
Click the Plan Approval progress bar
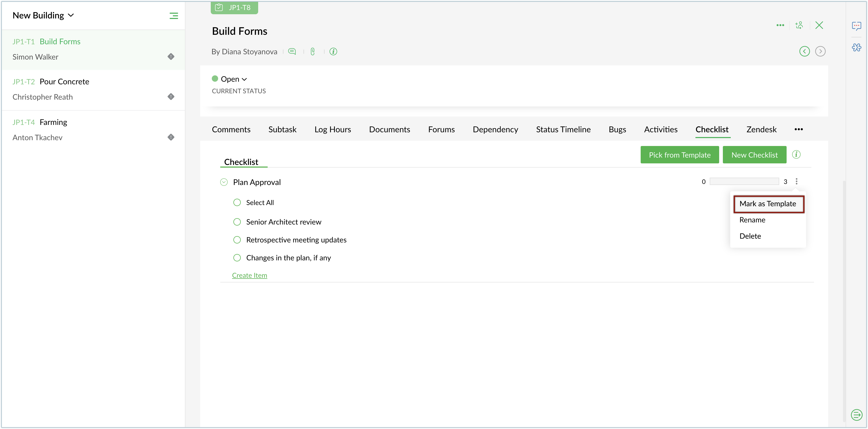[744, 182]
